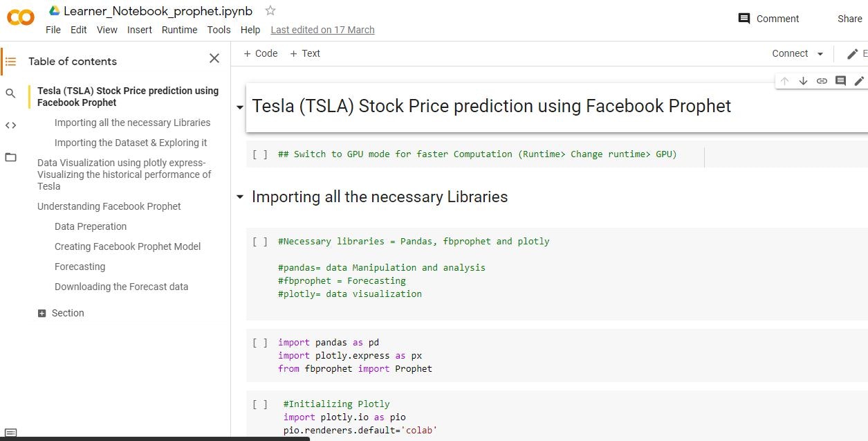Open the Connect dropdown arrow
This screenshot has height=441, width=868.
click(x=820, y=54)
